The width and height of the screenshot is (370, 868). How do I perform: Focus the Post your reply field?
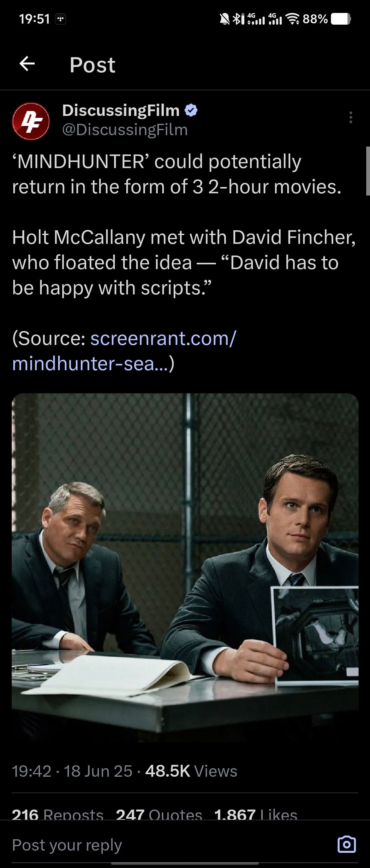168,845
